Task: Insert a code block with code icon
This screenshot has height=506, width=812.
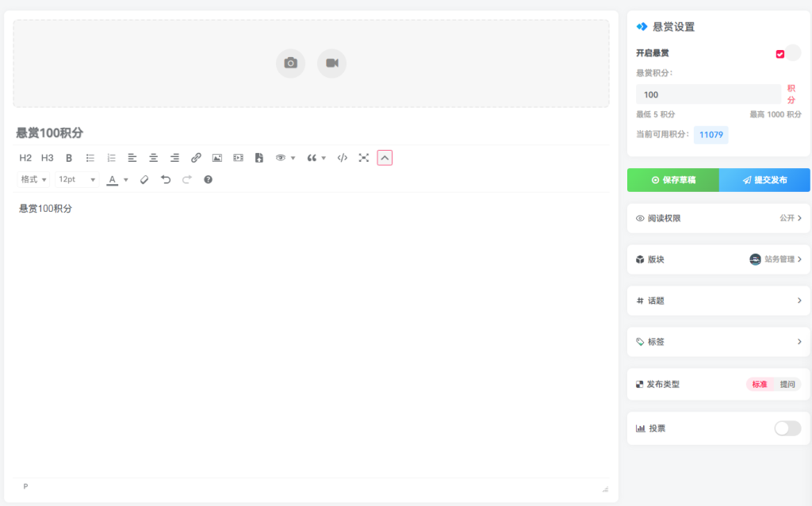Action: (x=343, y=158)
